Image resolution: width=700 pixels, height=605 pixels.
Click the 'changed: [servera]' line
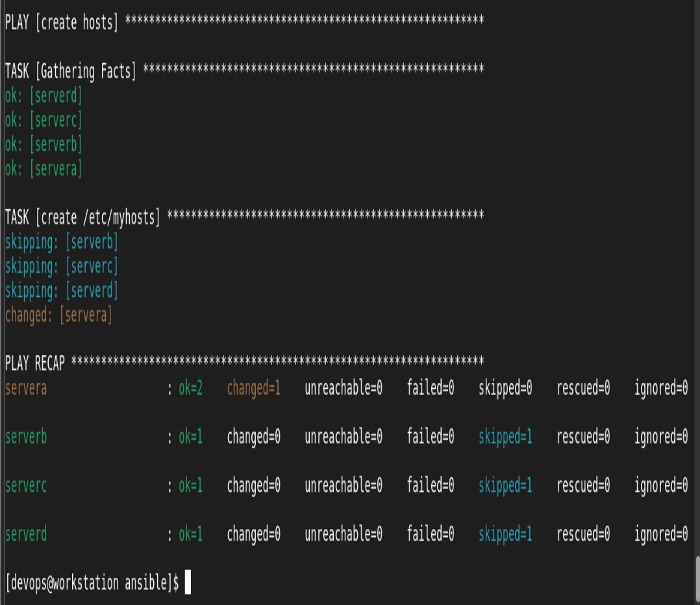[58, 315]
